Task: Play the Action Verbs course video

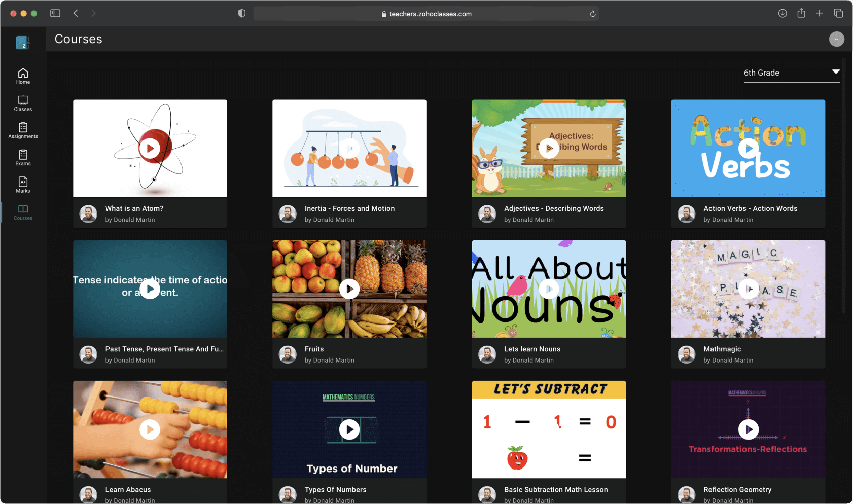Action: click(x=748, y=149)
